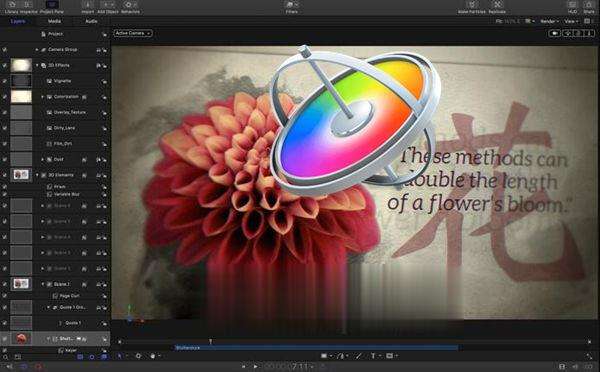Viewport: 600px width, 372px height.
Task: Toggle visibility checkbox for Quote 1 layer
Action: [5, 323]
